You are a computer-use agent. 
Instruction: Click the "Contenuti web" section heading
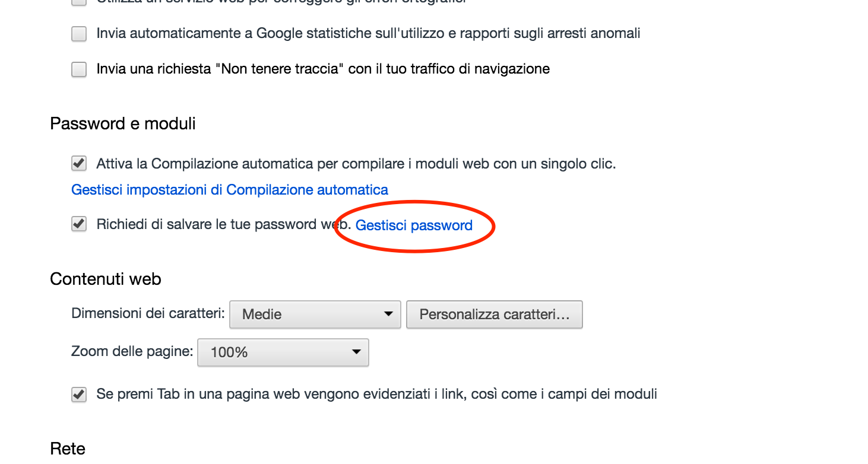click(x=106, y=279)
